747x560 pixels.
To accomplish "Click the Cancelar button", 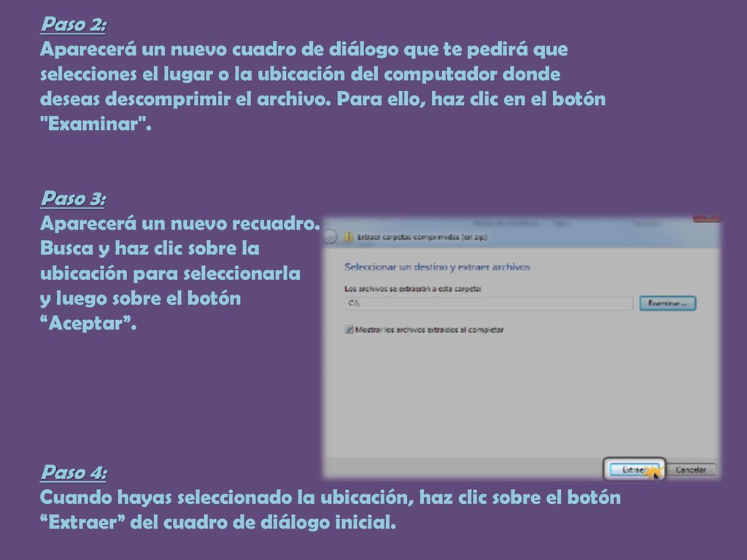I will coord(690,470).
